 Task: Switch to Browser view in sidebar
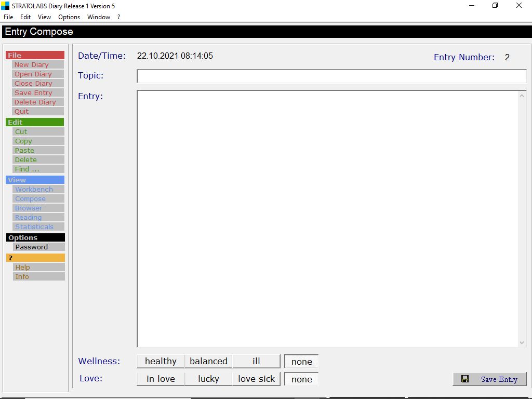pos(38,208)
